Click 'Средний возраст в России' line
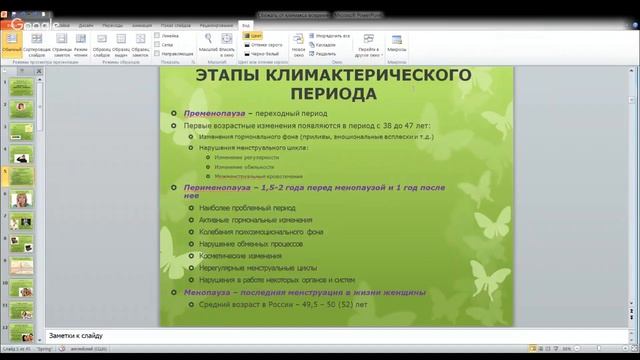Screen dimensions: 640x360 click(283, 304)
